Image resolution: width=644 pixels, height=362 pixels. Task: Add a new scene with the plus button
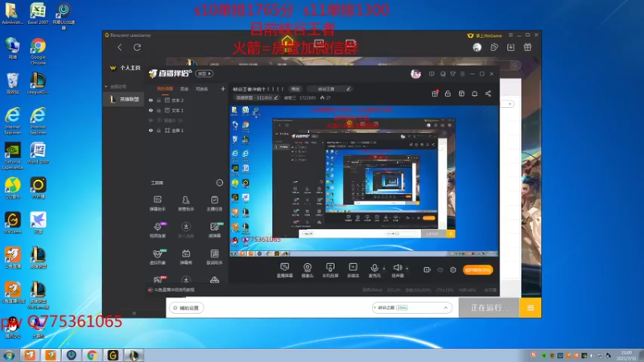[223, 88]
